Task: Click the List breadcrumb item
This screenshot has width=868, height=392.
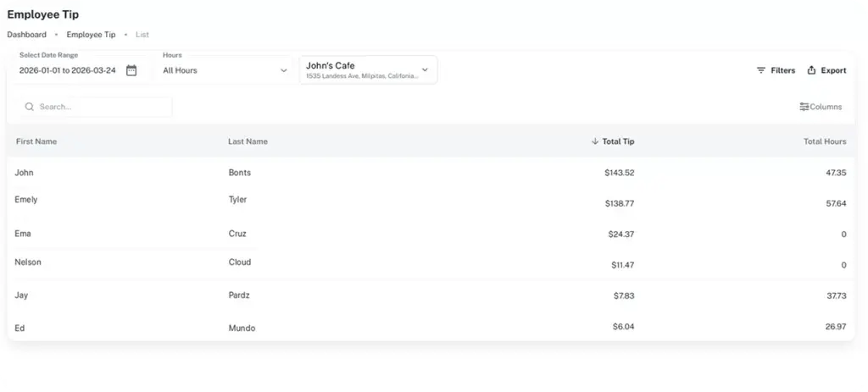Action: pyautogui.click(x=142, y=34)
